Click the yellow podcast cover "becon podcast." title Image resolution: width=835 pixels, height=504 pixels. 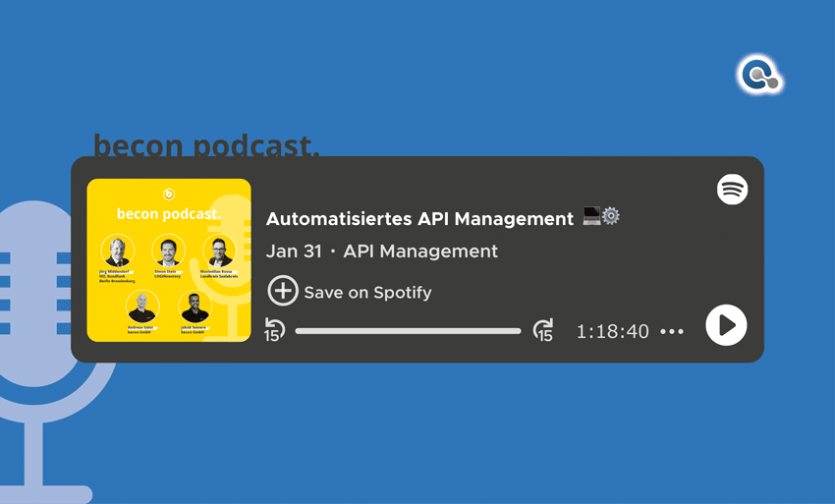pos(169,214)
